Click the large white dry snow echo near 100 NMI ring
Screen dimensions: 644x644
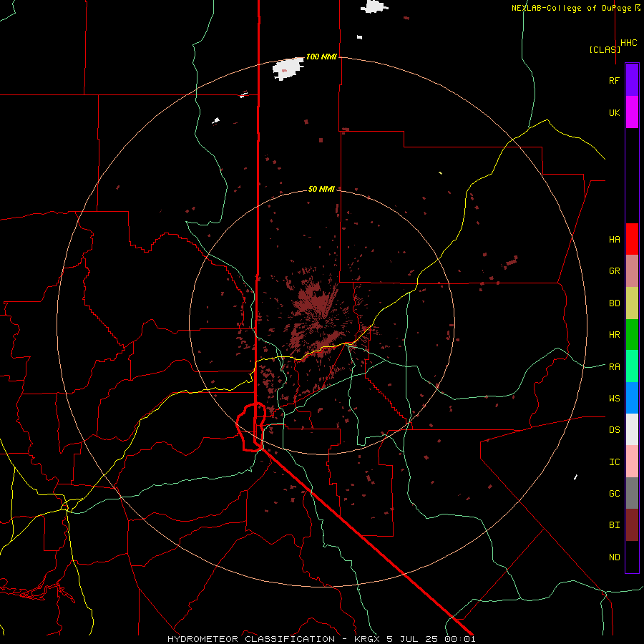288,69
